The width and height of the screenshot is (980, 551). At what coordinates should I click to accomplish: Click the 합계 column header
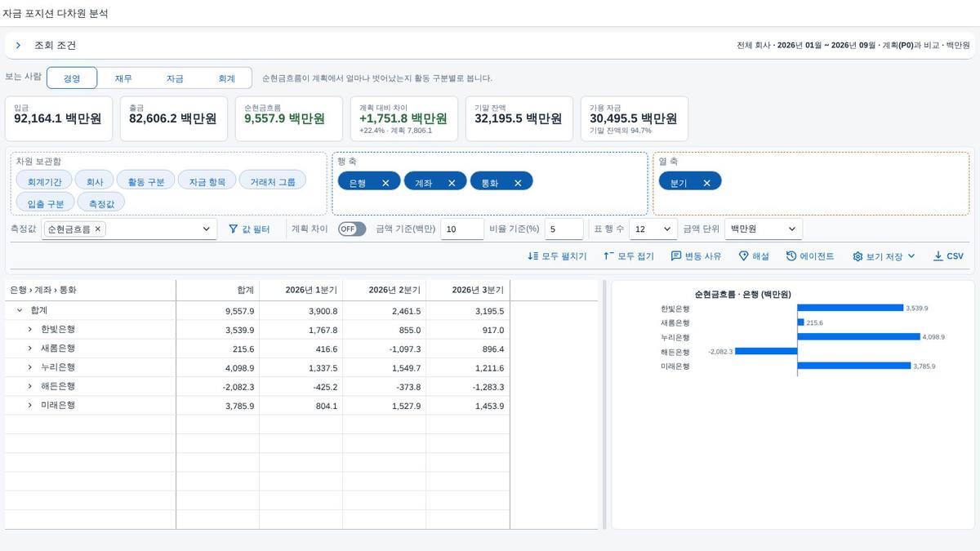(x=218, y=290)
